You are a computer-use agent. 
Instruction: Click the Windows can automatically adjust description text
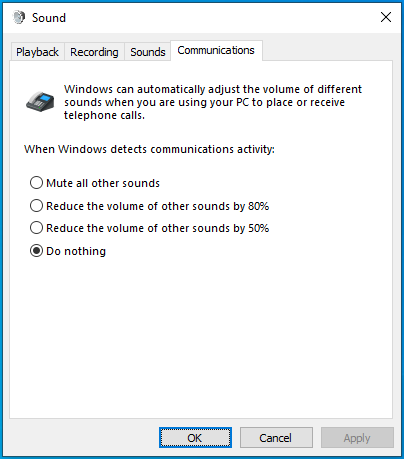pos(213,102)
